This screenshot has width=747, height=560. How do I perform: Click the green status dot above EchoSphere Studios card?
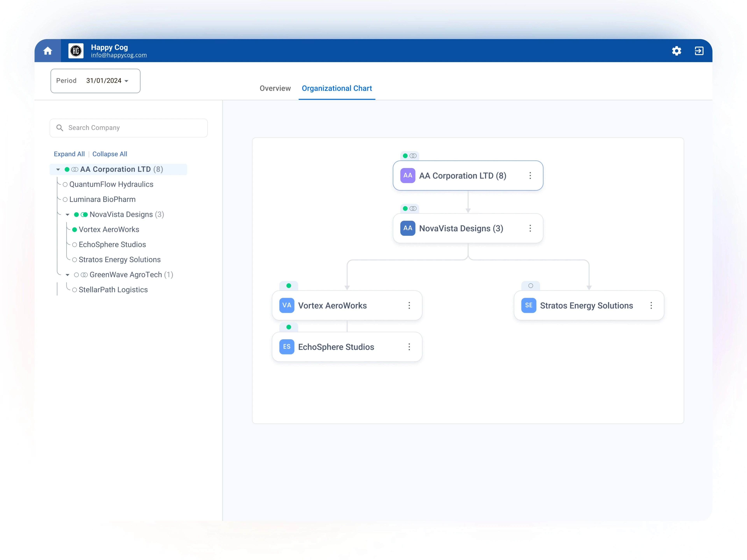(289, 327)
